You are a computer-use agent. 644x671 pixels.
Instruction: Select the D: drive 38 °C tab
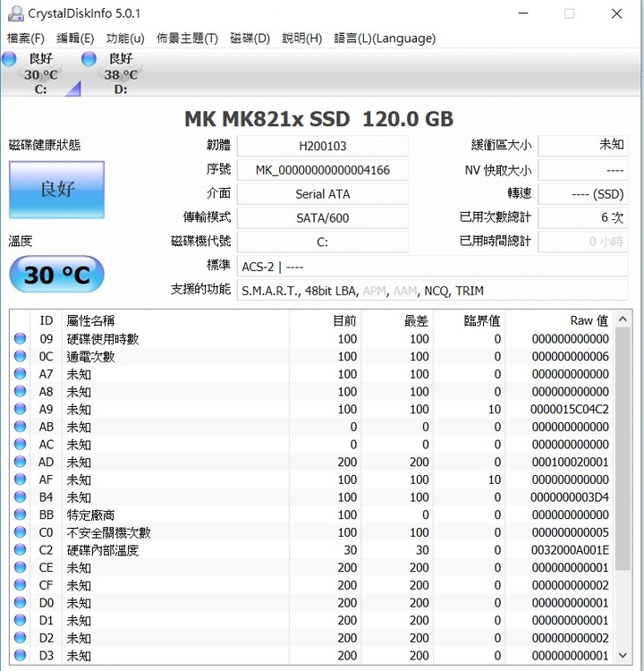121,73
